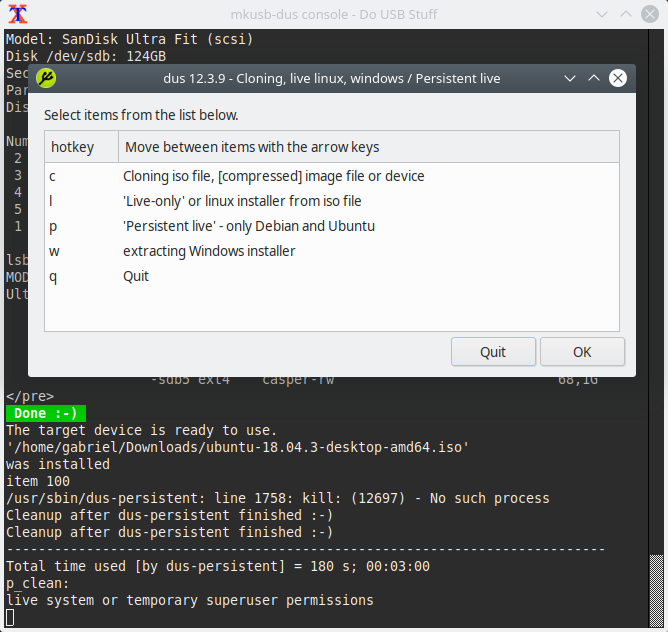Viewport: 668px width, 632px height.
Task: Select 'Persistent live' Debian and Ubuntu item
Action: [x=332, y=226]
